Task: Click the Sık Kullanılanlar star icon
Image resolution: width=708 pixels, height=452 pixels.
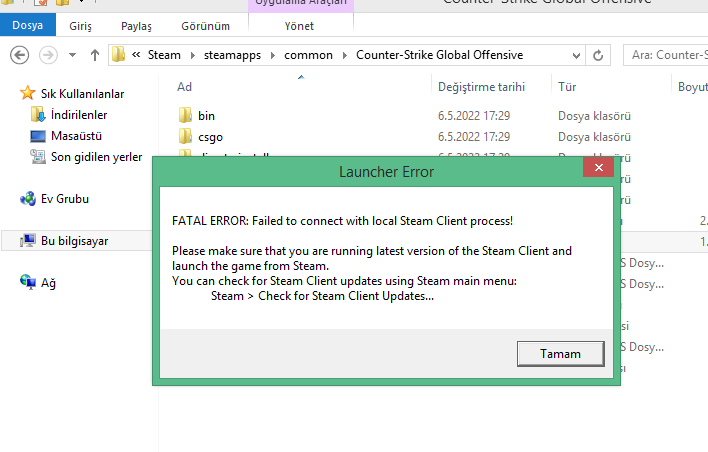Action: click(28, 93)
